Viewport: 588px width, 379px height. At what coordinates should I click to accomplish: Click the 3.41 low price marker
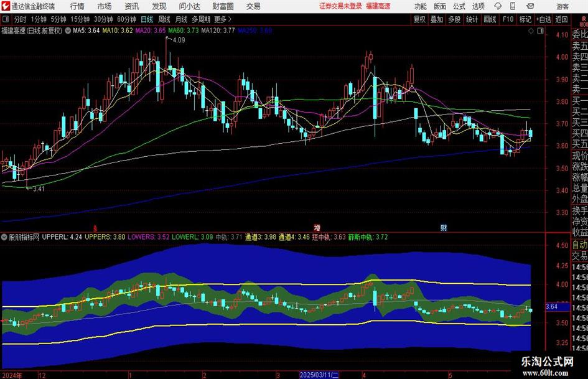(39, 189)
